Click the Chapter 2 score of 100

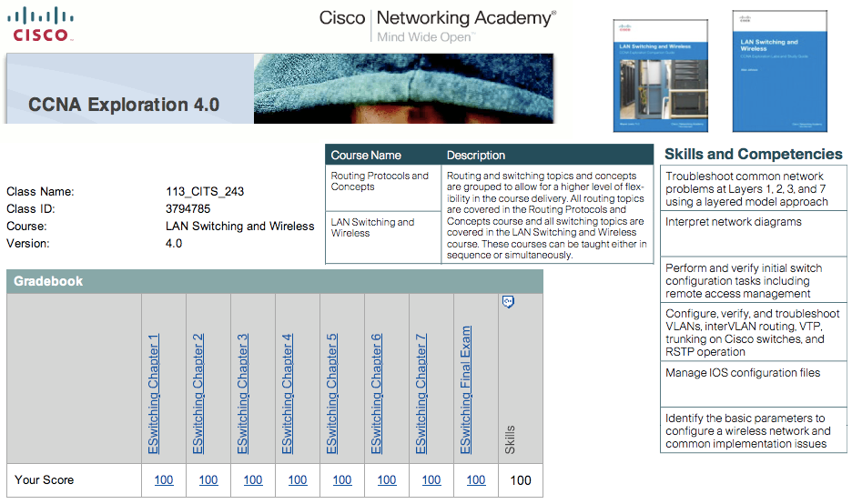[208, 480]
